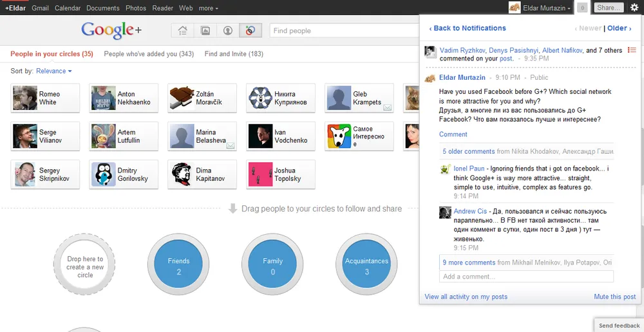Open the Photos icon in Google+ toolbar

[205, 31]
